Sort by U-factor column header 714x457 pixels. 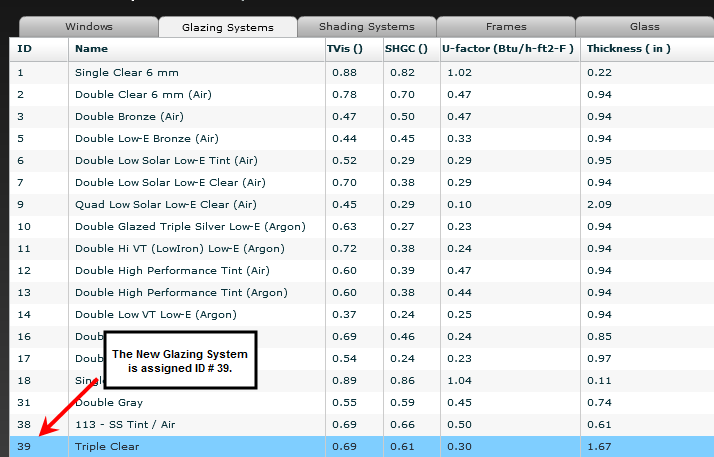click(508, 48)
